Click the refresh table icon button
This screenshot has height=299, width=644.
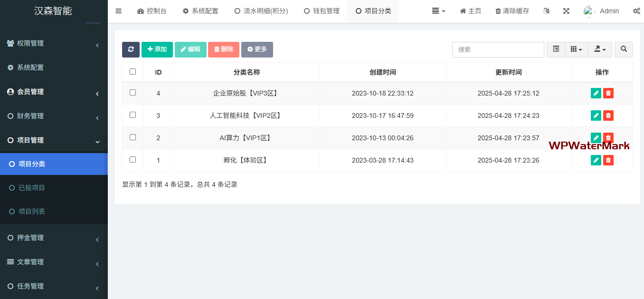(131, 49)
